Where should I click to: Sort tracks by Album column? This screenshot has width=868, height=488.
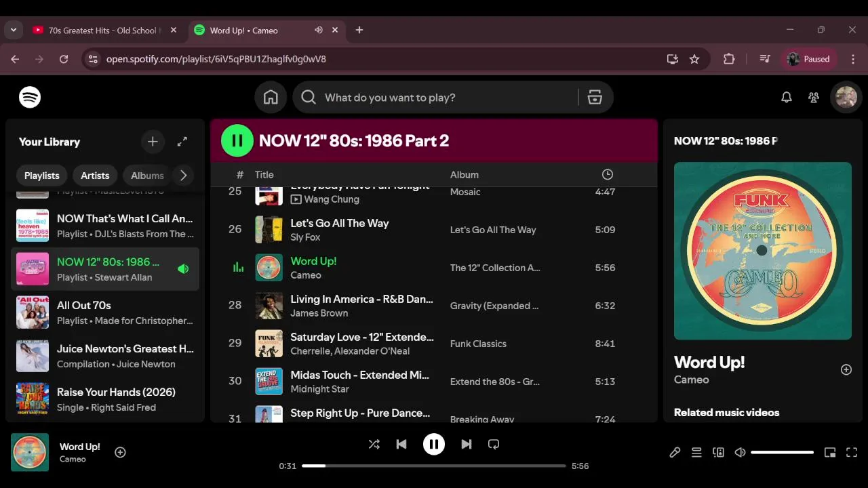click(465, 175)
